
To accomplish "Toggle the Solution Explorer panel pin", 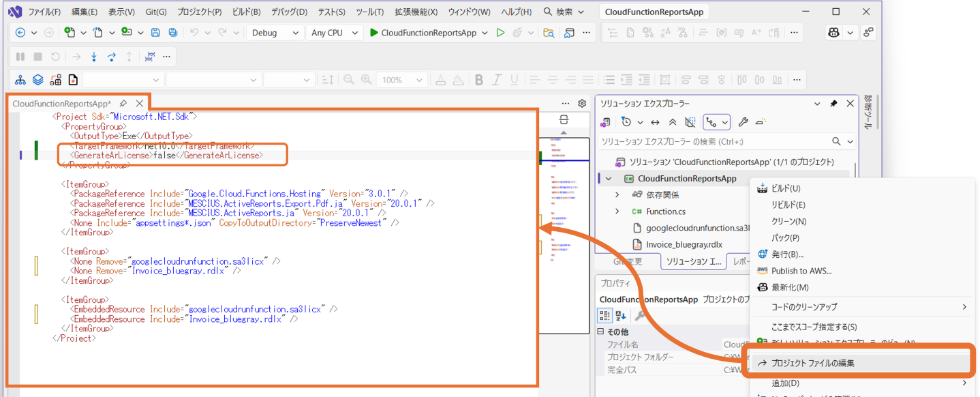I will 833,104.
